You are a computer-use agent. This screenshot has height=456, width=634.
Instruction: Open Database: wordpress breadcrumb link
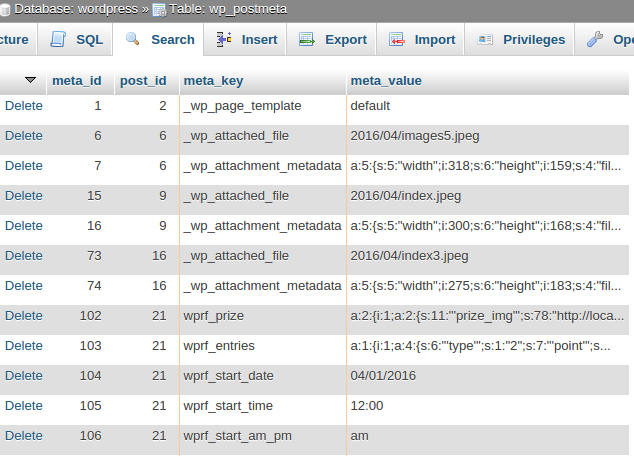[76, 9]
